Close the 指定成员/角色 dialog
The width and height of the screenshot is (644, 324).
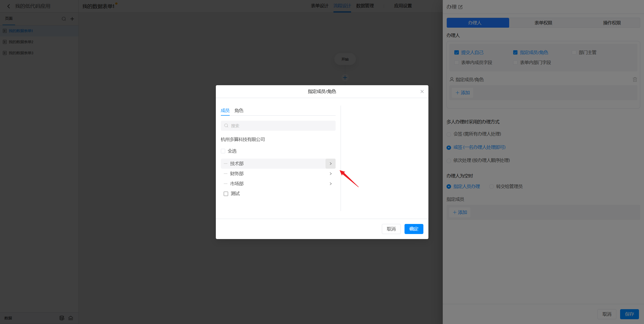click(x=422, y=91)
